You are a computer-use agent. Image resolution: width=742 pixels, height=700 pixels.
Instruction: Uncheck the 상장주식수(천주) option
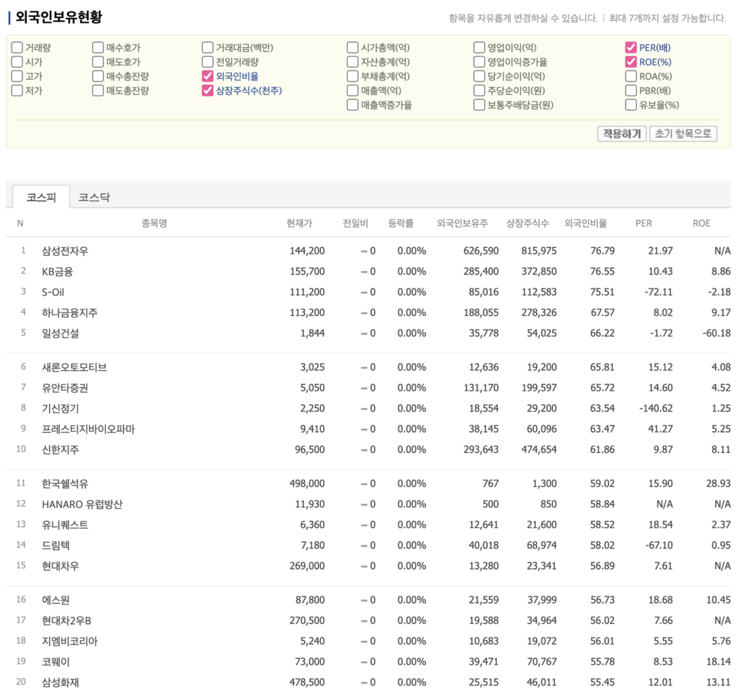tap(208, 91)
